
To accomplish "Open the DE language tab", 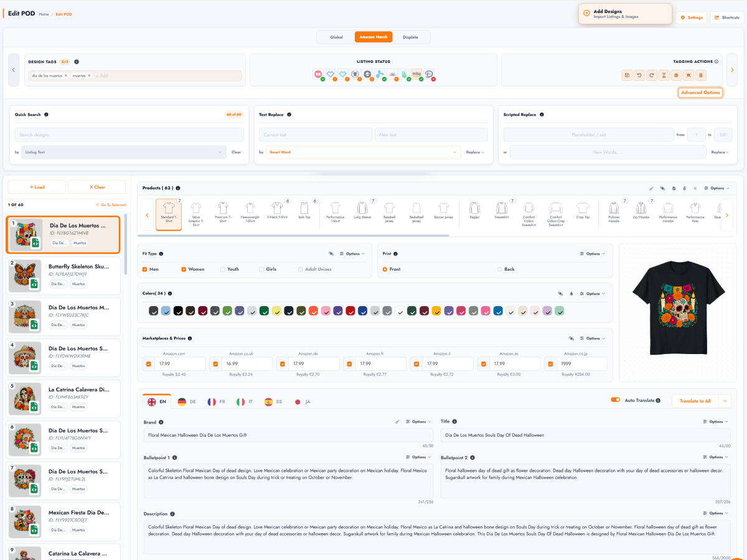I will pos(187,402).
